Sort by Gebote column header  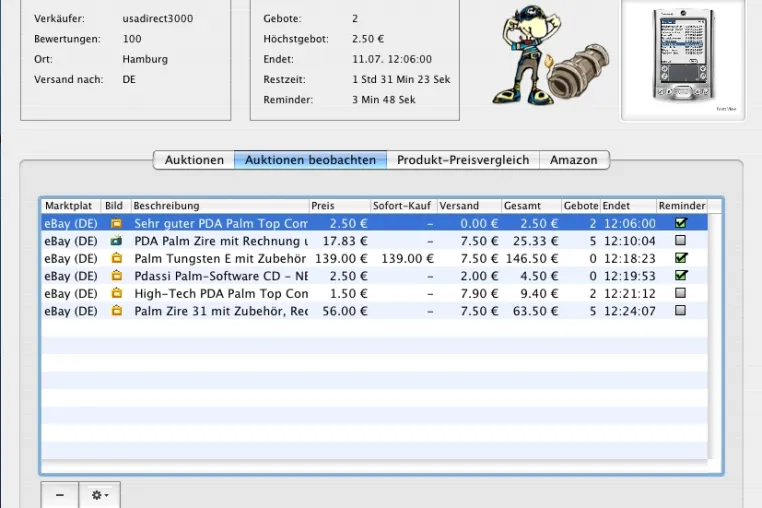[581, 206]
